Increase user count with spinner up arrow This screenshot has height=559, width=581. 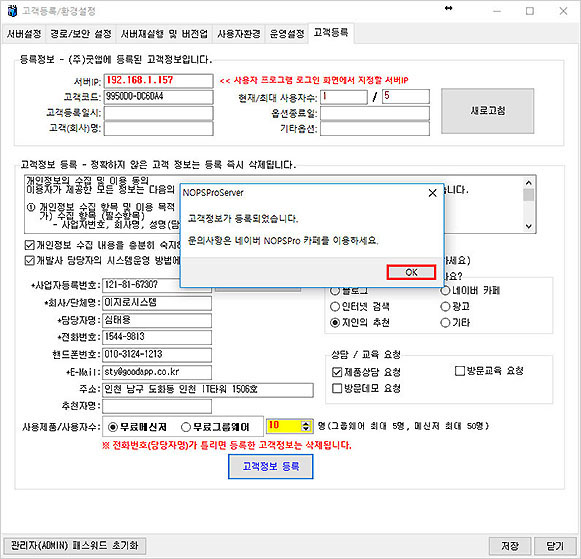click(x=306, y=423)
